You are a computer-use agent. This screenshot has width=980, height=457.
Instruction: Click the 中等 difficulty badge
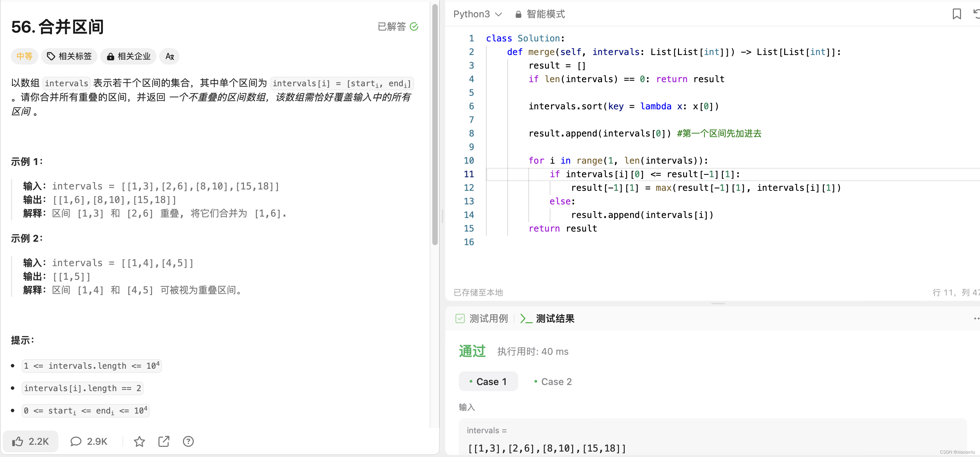click(x=24, y=56)
